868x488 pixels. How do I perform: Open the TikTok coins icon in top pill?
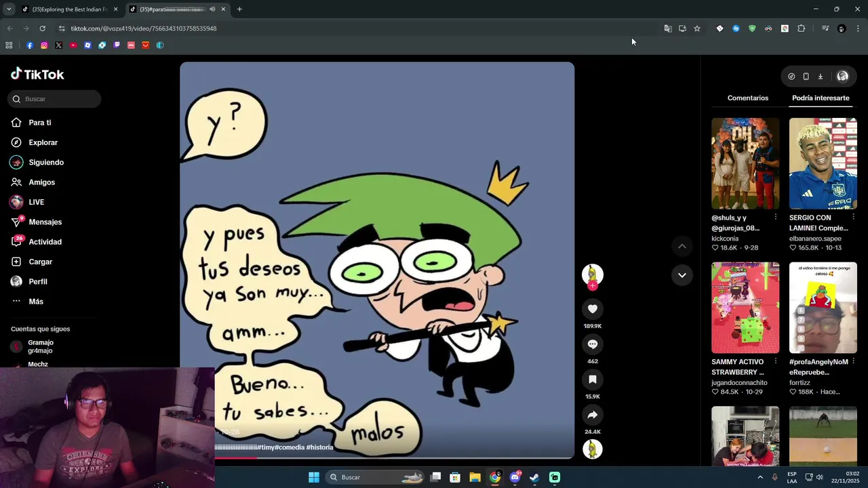tap(791, 77)
